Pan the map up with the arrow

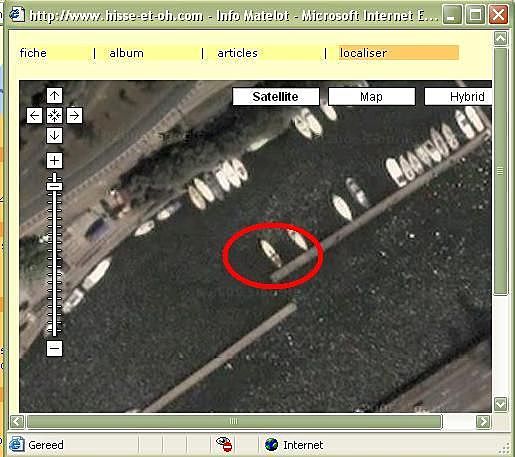pyautogui.click(x=54, y=96)
